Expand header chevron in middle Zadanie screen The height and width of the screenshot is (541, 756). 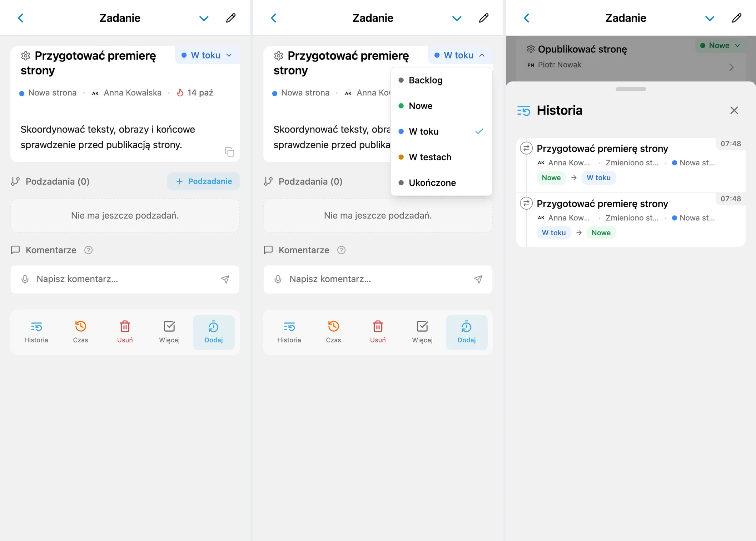[x=457, y=18]
